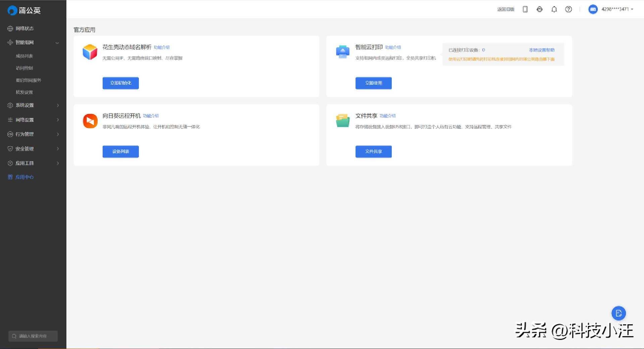Select 成员列表 submenu item
This screenshot has width=644, height=349.
coord(24,56)
